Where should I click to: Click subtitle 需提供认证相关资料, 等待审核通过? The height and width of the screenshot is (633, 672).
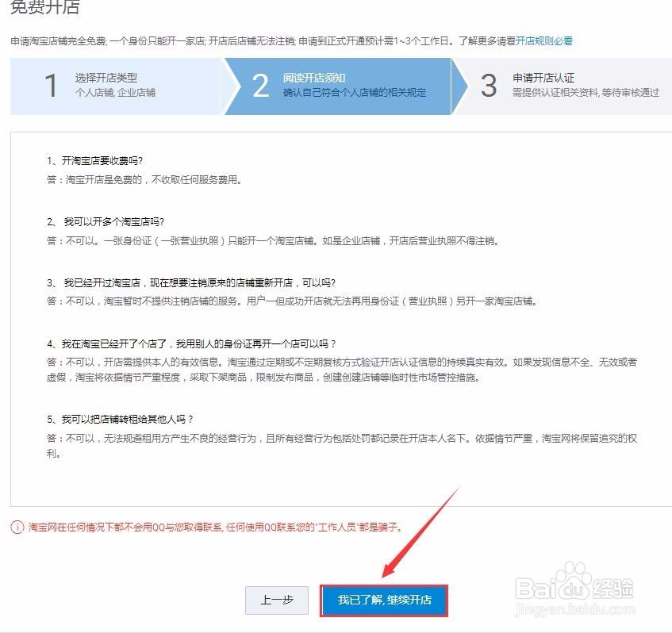(586, 93)
